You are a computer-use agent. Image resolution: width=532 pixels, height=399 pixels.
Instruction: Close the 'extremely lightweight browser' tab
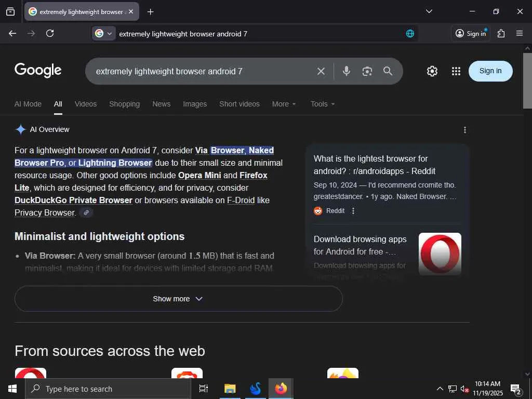[x=131, y=11]
